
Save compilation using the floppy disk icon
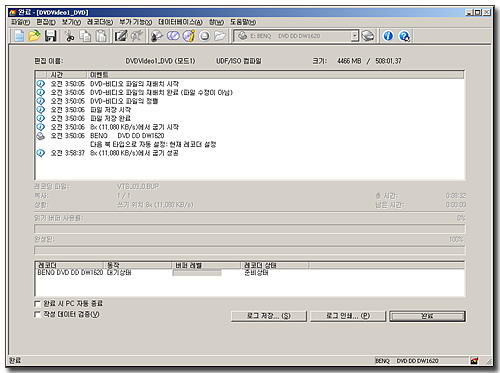pos(51,36)
